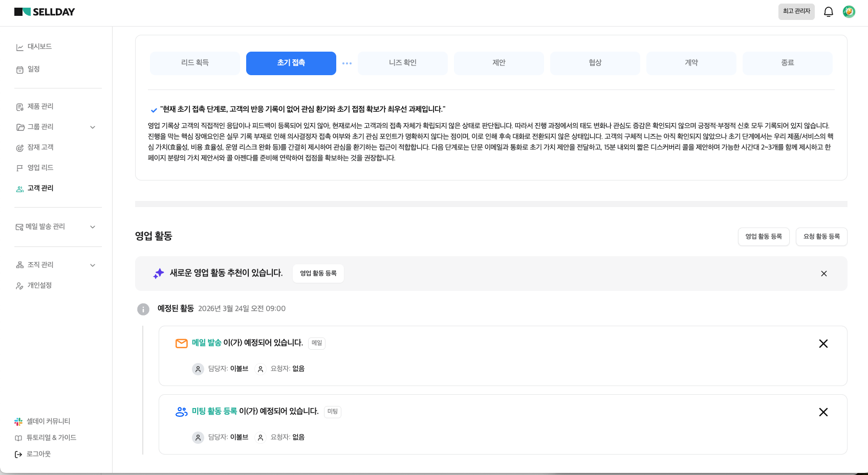Click the 잠재 고객 target icon
The image size is (868, 475).
point(20,148)
